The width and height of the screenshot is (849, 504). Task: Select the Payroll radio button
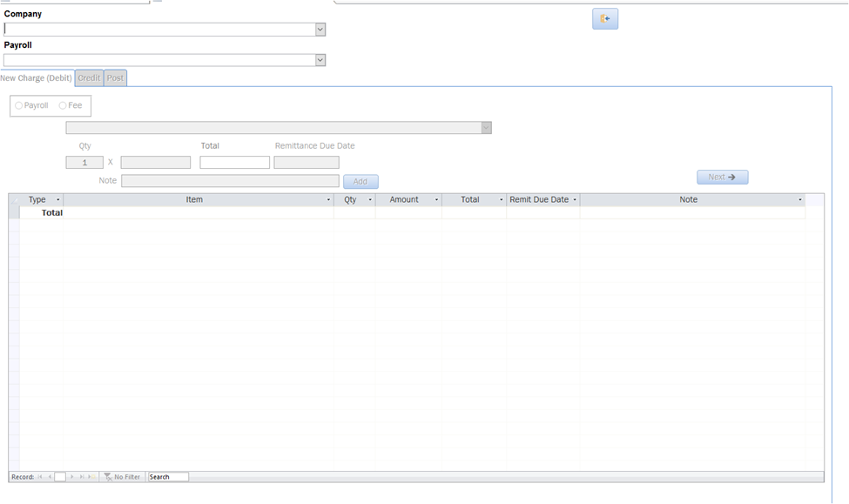tap(19, 105)
